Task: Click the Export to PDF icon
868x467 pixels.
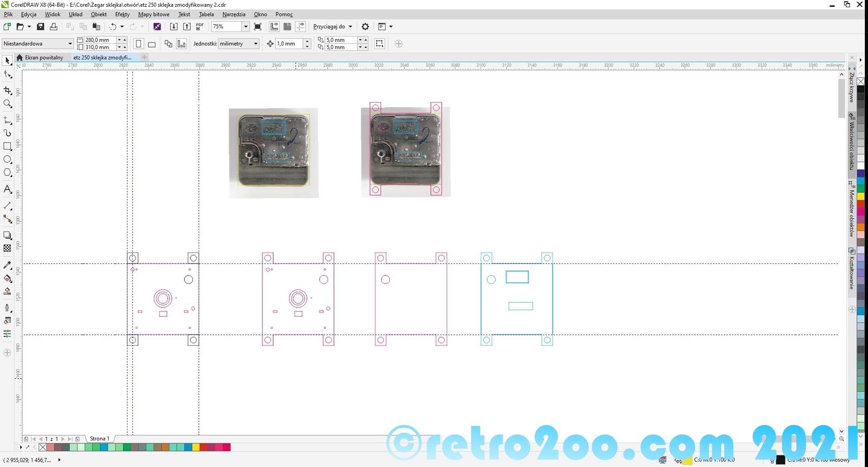Action: tap(200, 27)
